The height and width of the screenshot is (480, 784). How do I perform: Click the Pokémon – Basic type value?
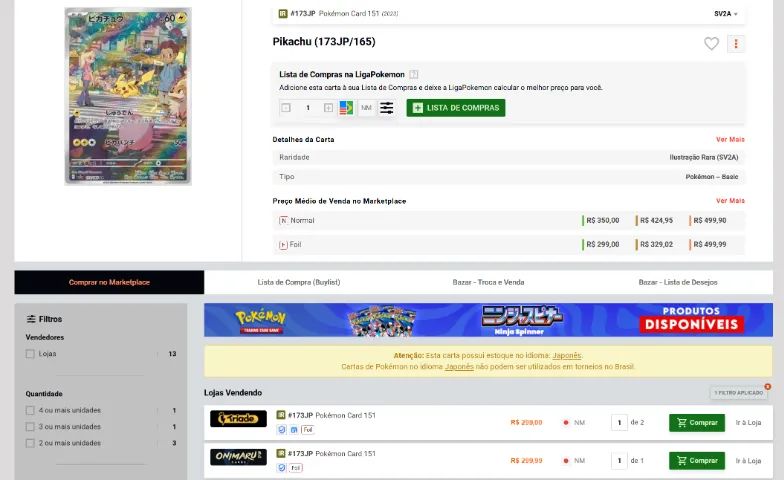click(x=712, y=176)
